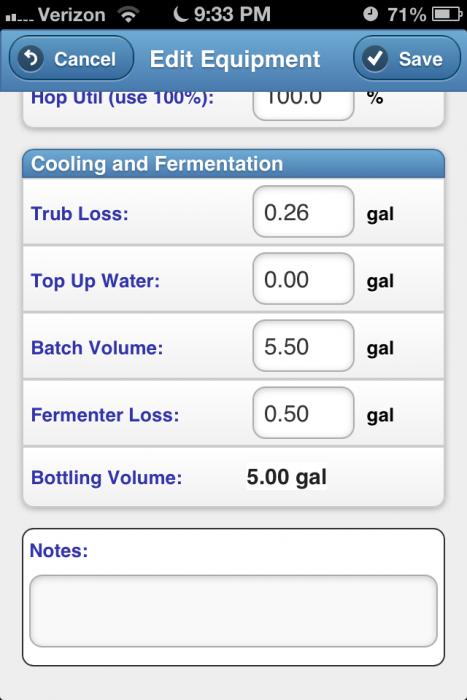
Task: Tap inside the Notes text area
Action: click(x=233, y=611)
